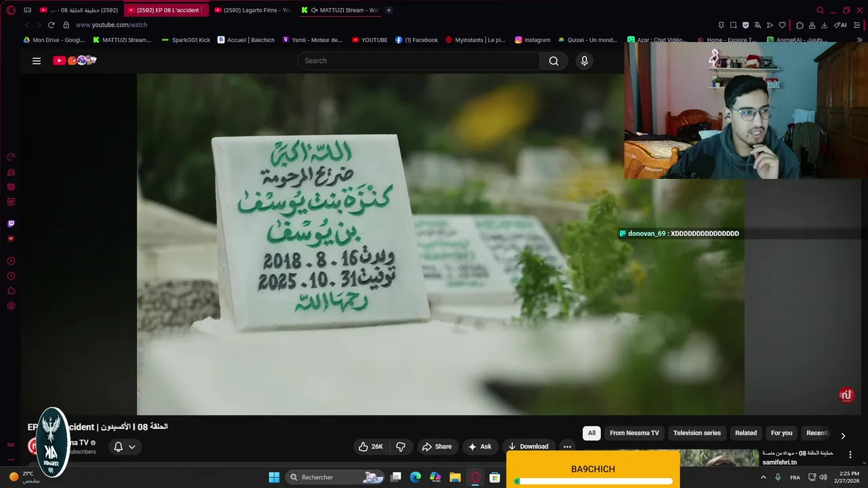This screenshot has height=488, width=868.
Task: Open Mon Drive Google bookmark
Action: (x=54, y=40)
